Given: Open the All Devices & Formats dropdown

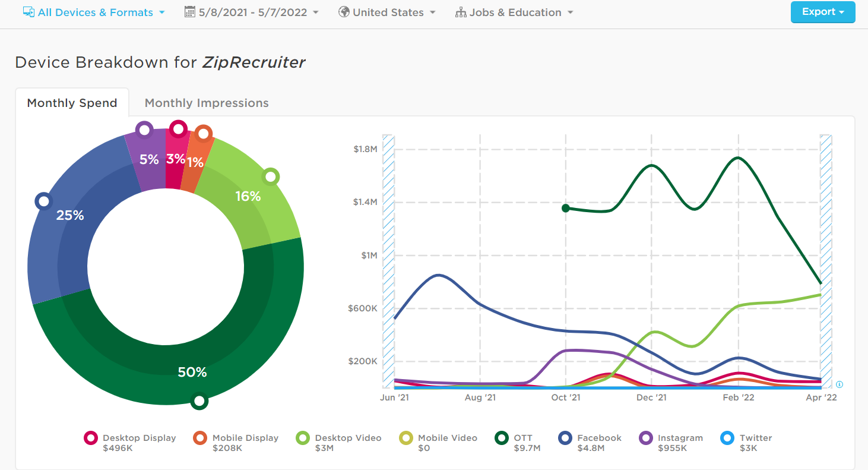Looking at the screenshot, I should pos(94,12).
